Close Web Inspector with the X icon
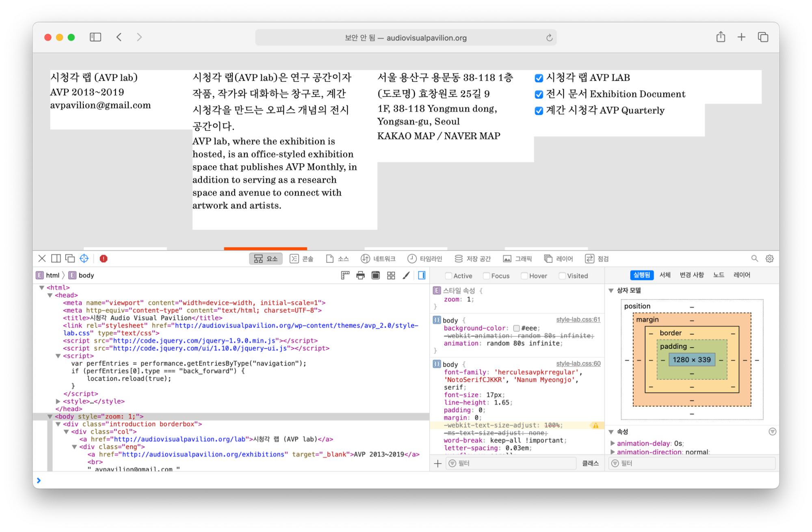Viewport: 812px width, 532px height. [42, 259]
